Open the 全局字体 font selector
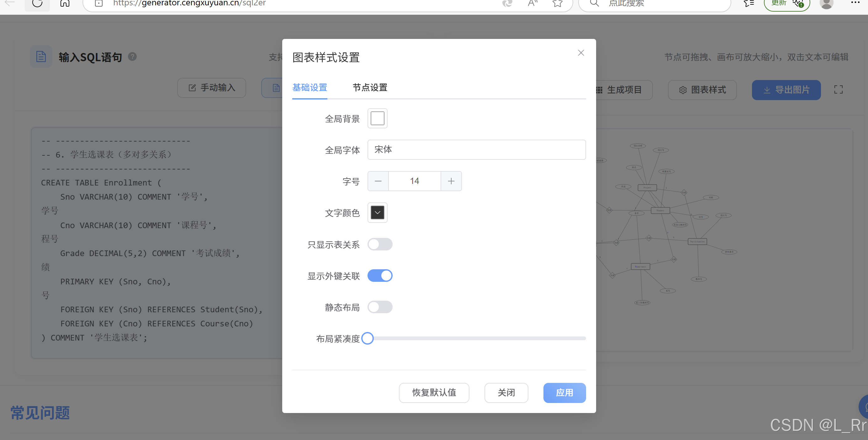The height and width of the screenshot is (440, 868). [x=476, y=150]
